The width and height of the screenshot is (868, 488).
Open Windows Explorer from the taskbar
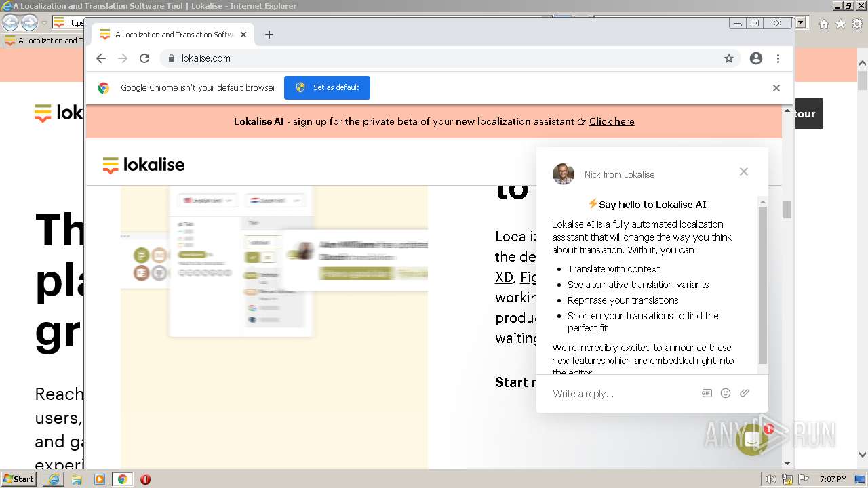[77, 479]
